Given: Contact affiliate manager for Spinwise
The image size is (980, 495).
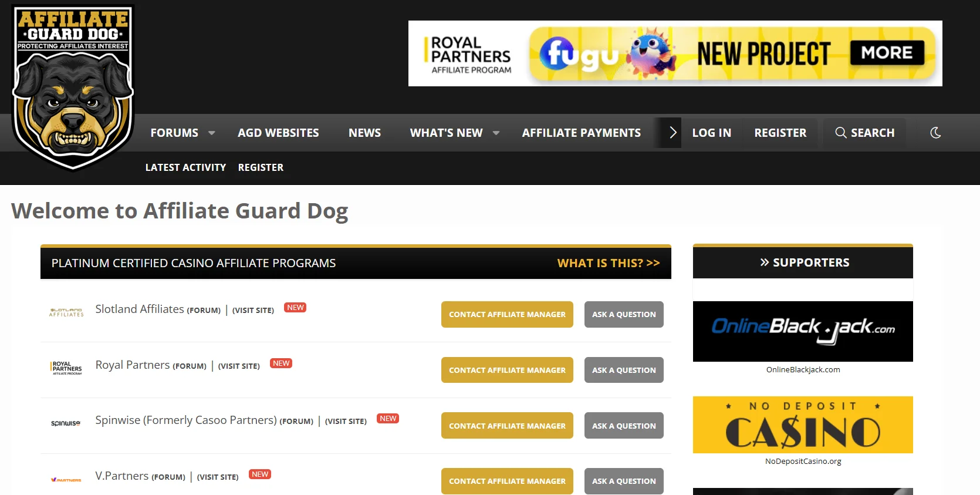Looking at the screenshot, I should [x=507, y=426].
